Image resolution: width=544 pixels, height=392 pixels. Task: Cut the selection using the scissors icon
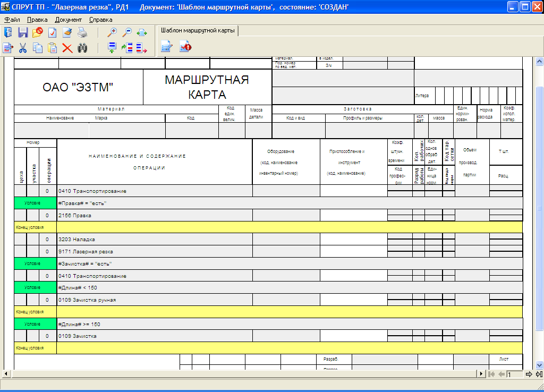tap(23, 48)
